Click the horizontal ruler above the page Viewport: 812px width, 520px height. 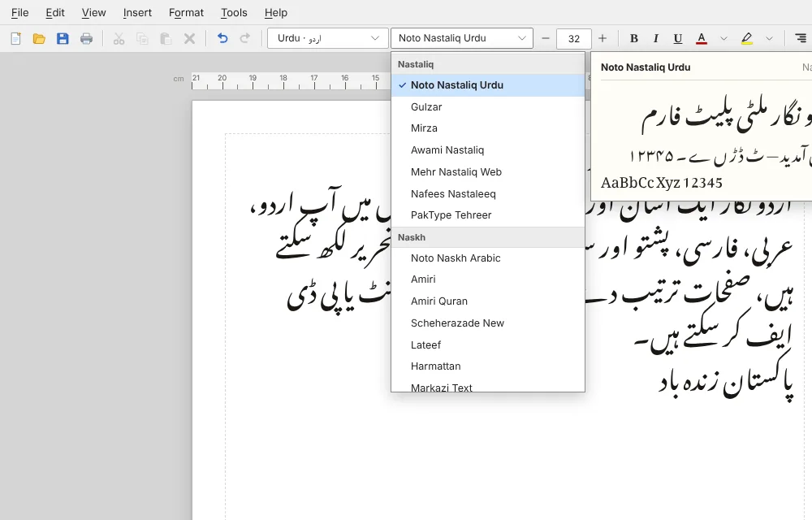[291, 81]
